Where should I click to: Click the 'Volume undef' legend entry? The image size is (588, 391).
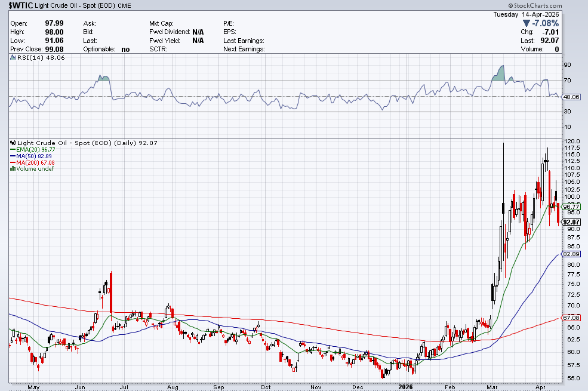(x=35, y=169)
